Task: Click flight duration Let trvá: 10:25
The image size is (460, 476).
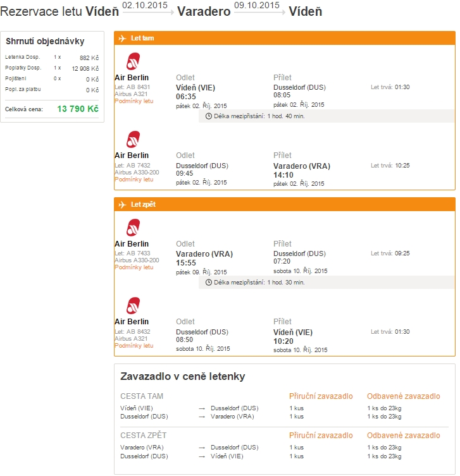Action: (x=390, y=166)
